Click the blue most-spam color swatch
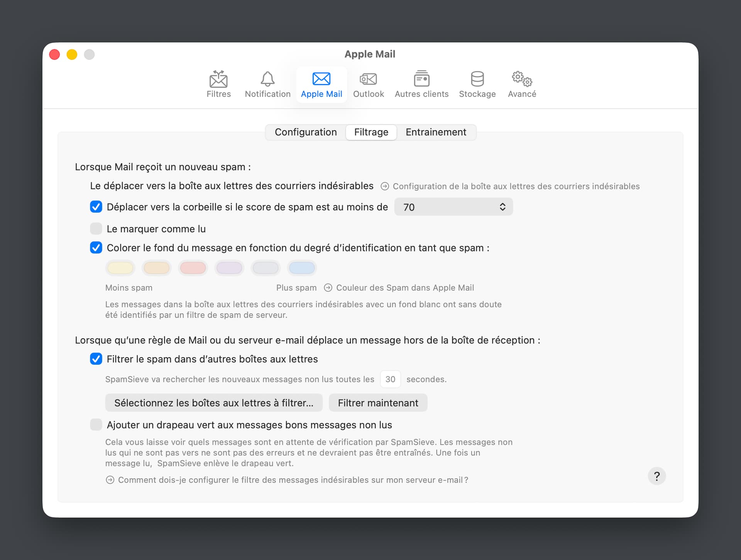 click(302, 268)
